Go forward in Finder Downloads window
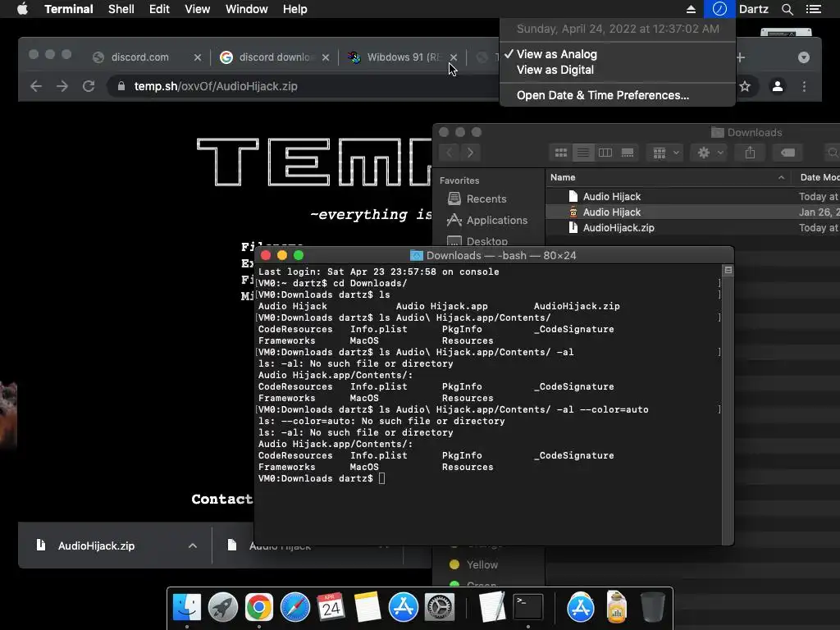 pos(470,153)
